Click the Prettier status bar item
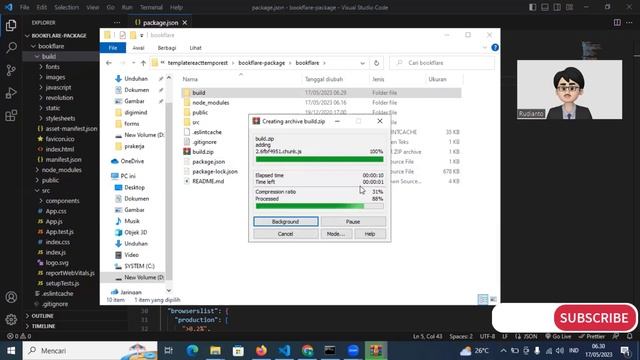Viewport: 640px width, 360px height. (591, 336)
